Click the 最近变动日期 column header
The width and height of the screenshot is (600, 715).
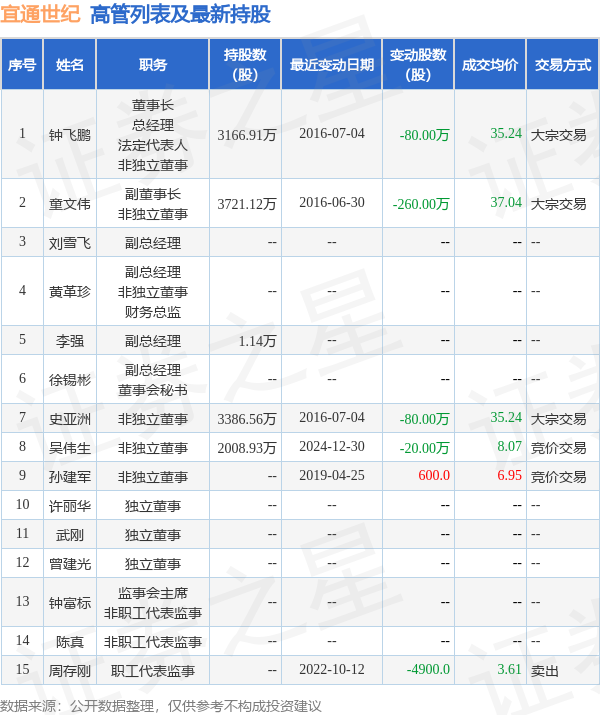point(332,65)
